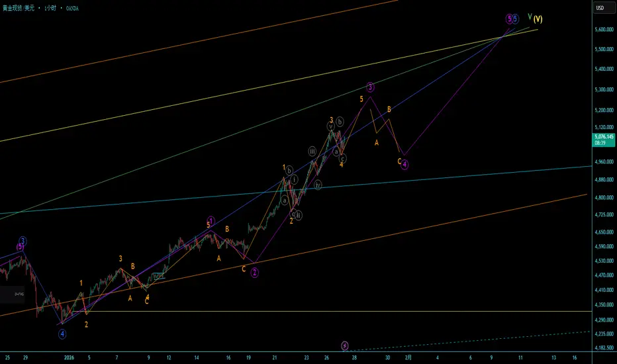617x364 pixels.
Task: Select the green V wave label
Action: [x=530, y=17]
